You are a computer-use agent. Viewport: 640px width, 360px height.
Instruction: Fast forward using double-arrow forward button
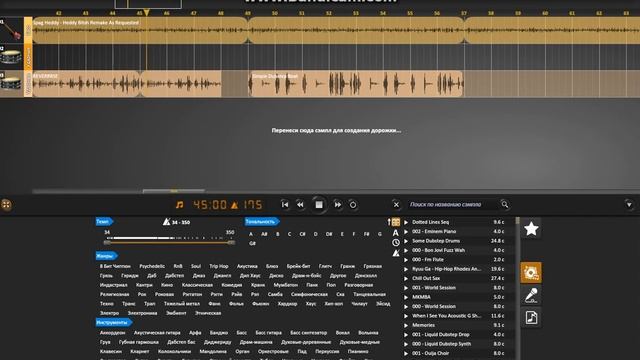pos(338,204)
